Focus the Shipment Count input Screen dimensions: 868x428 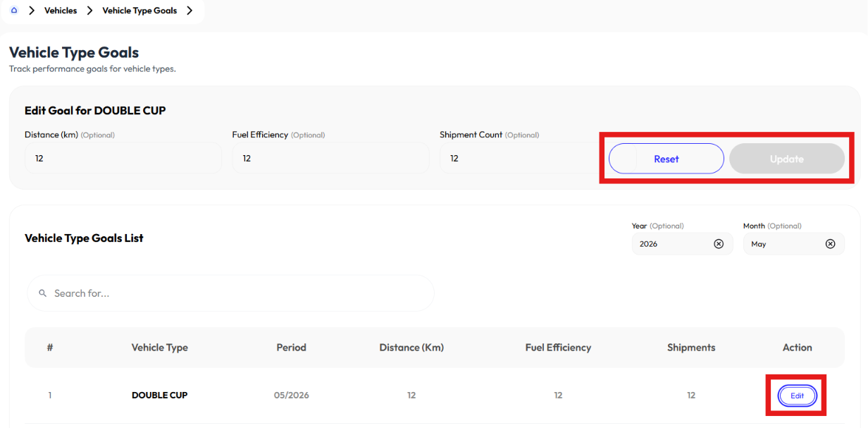pos(517,158)
